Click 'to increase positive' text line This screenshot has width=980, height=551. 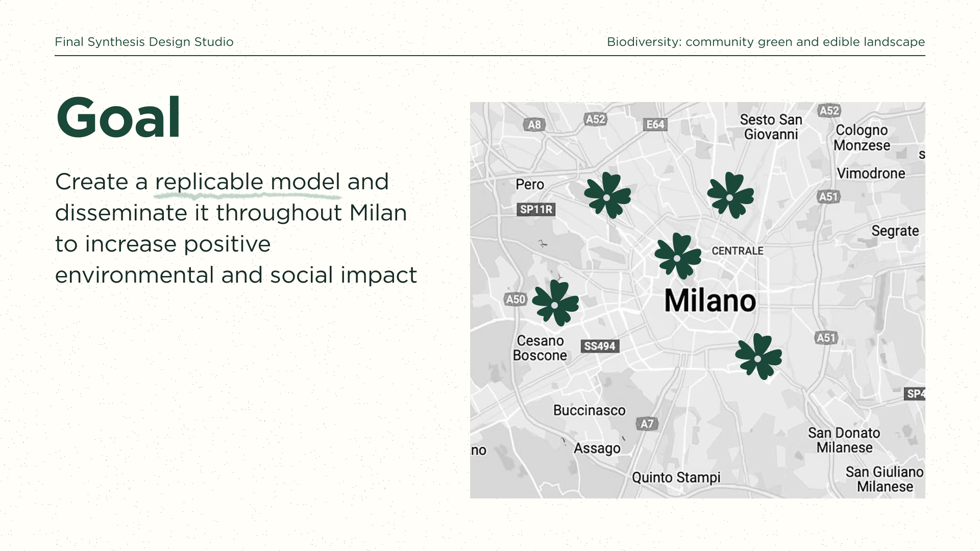tap(163, 244)
